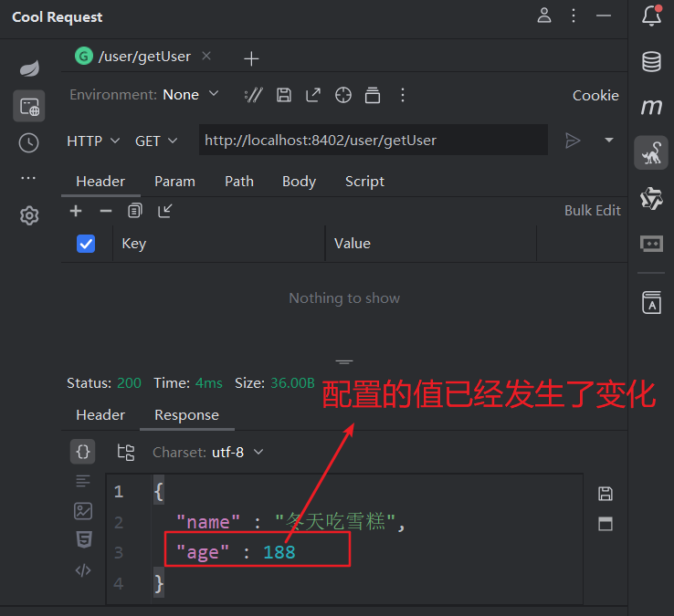The image size is (674, 616).
Task: Add a new header row
Action: pos(76,211)
